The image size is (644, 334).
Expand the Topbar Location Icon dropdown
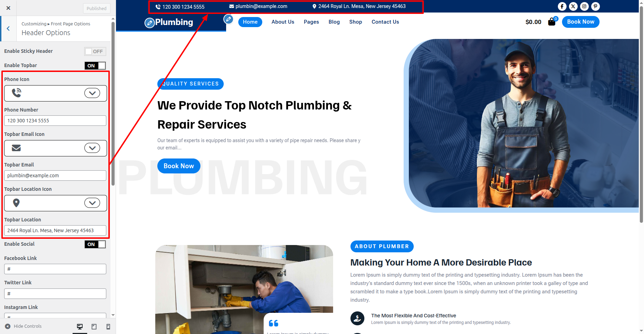point(92,203)
